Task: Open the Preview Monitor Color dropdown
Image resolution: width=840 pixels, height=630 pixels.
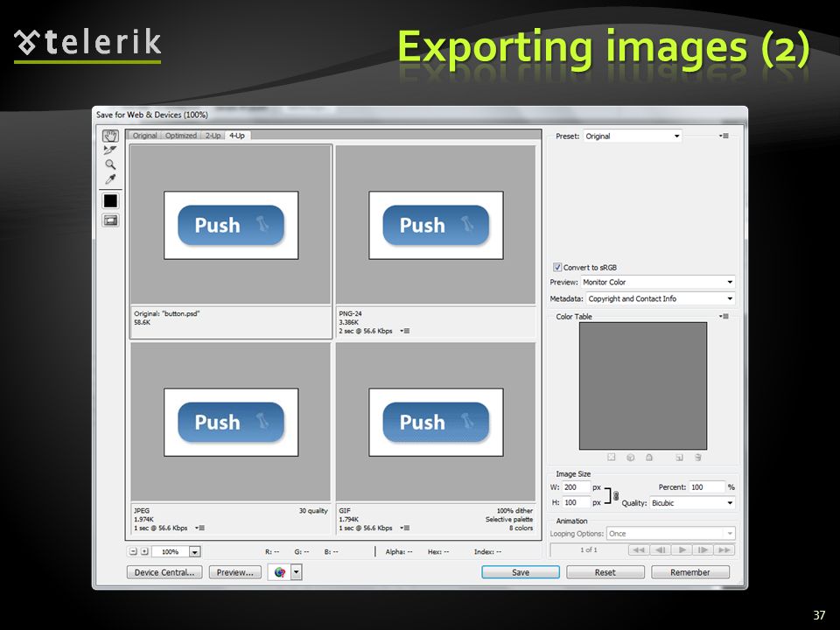Action: 658,282
